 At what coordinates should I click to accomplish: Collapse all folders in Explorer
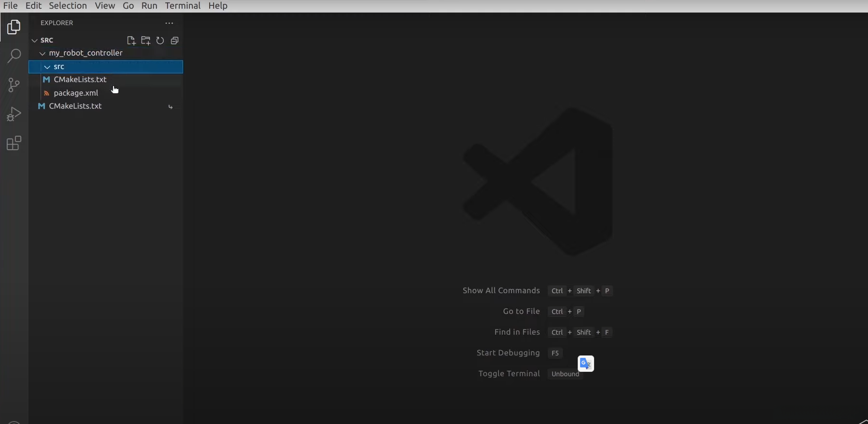pyautogui.click(x=174, y=41)
